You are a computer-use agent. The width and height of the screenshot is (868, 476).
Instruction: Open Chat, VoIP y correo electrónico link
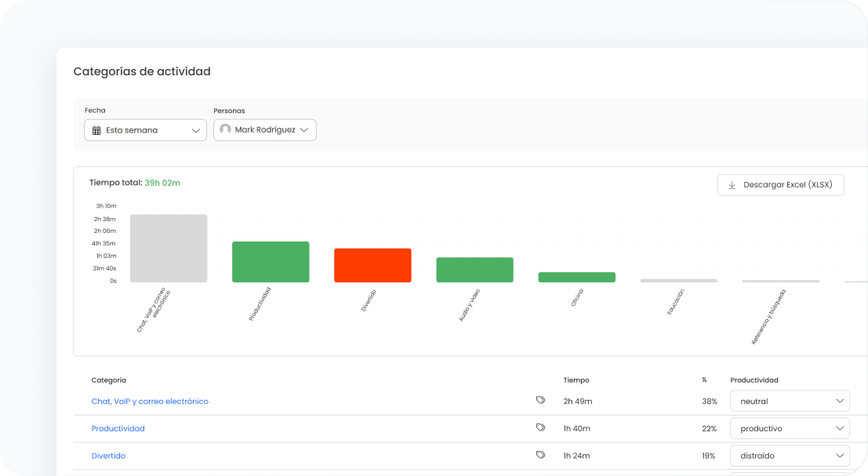click(150, 401)
